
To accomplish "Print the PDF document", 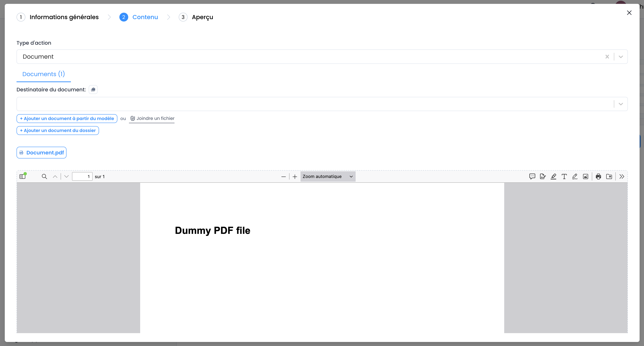I will tap(598, 176).
